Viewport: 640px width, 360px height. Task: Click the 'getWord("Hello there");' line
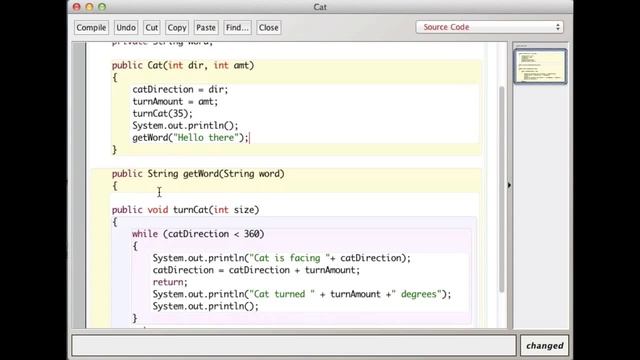[190, 138]
